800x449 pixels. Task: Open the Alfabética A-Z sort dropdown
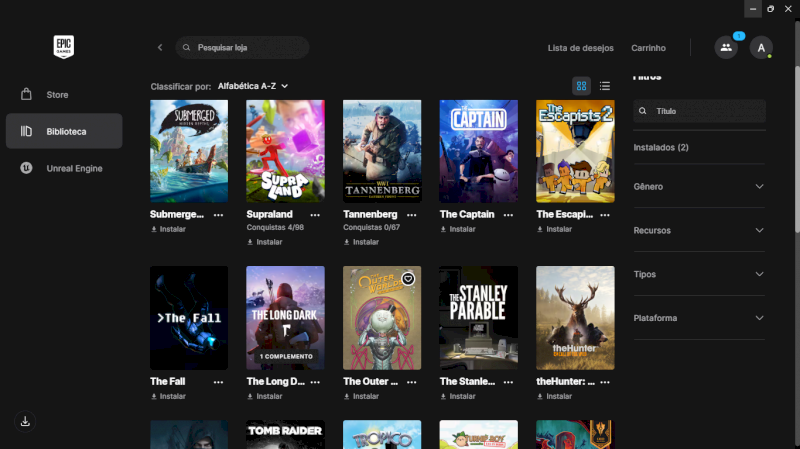coord(253,86)
